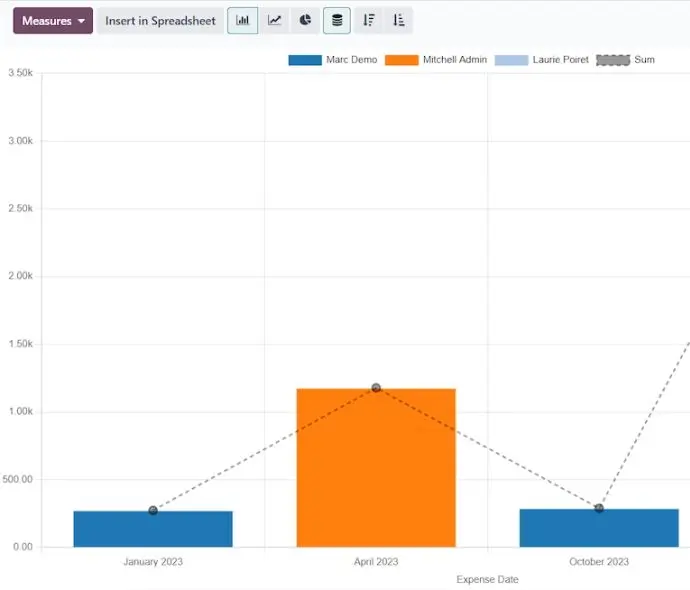
Task: Click the January 2023 blue bar
Action: 153,529
